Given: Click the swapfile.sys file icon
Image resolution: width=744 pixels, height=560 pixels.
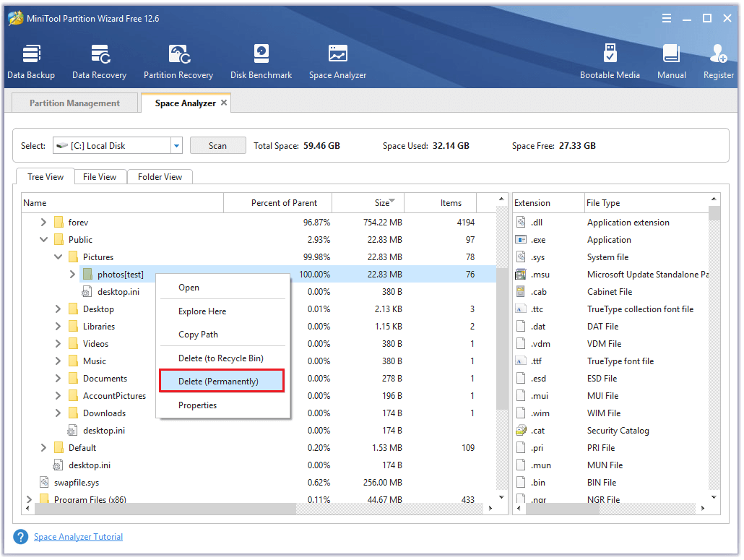Looking at the screenshot, I should (44, 483).
